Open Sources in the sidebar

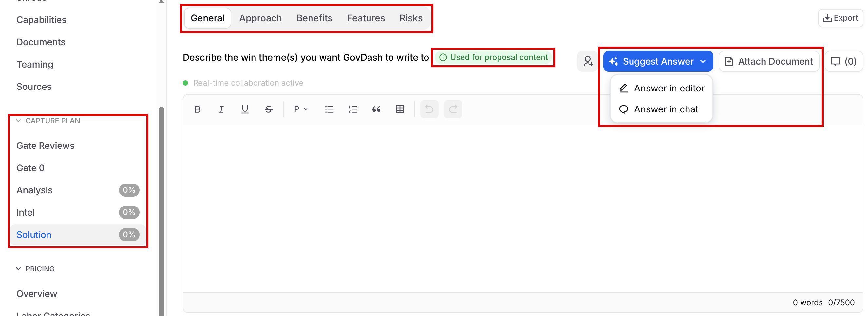[34, 87]
